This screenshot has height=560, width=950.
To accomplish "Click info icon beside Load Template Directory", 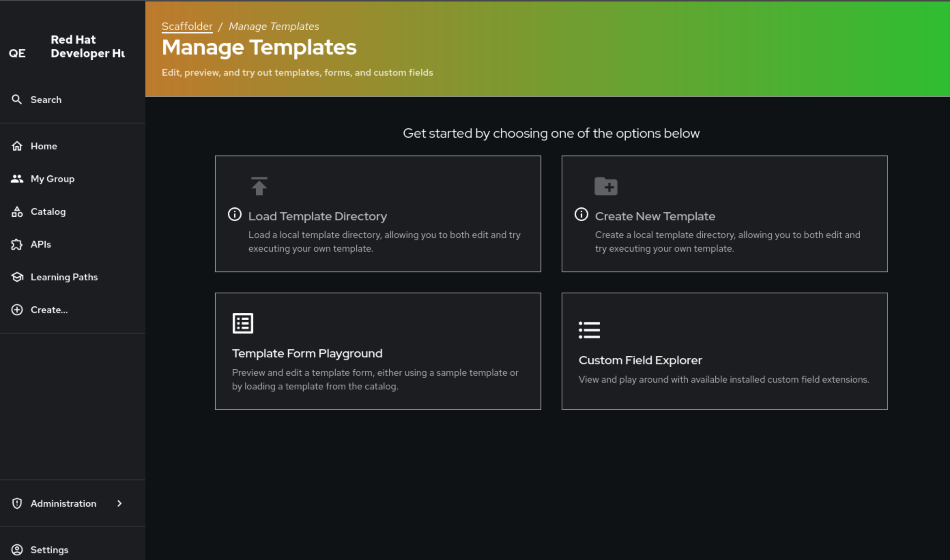I will pos(234,214).
